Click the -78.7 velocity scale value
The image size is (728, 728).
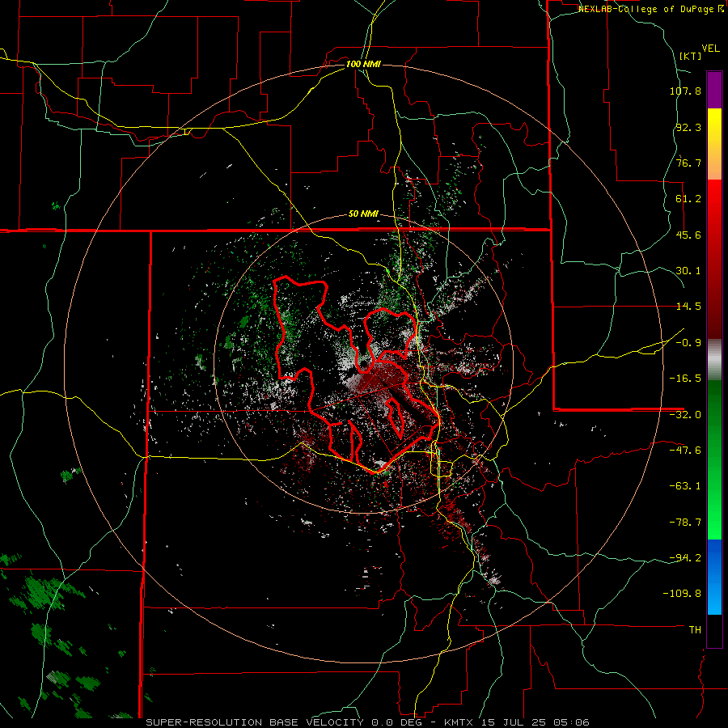tap(685, 523)
